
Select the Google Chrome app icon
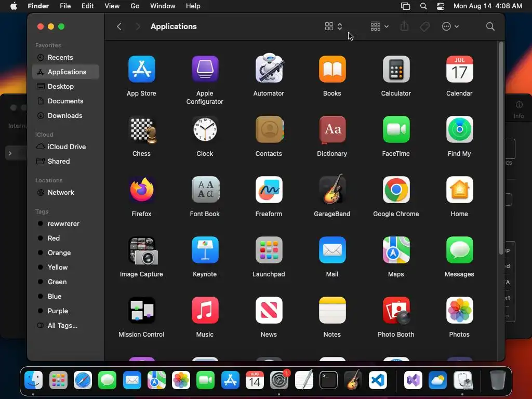(396, 189)
